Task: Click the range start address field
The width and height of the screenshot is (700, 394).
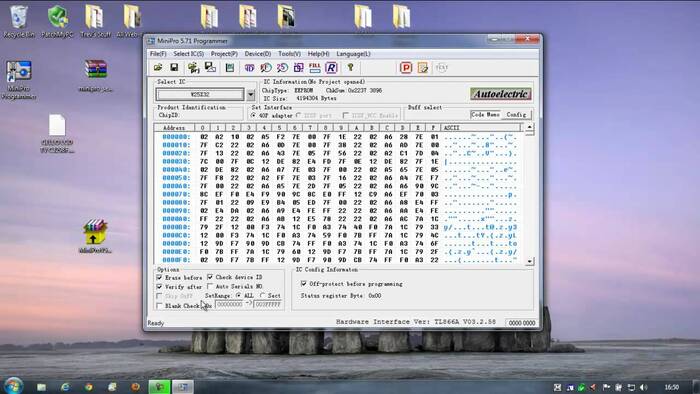Action: pos(229,304)
